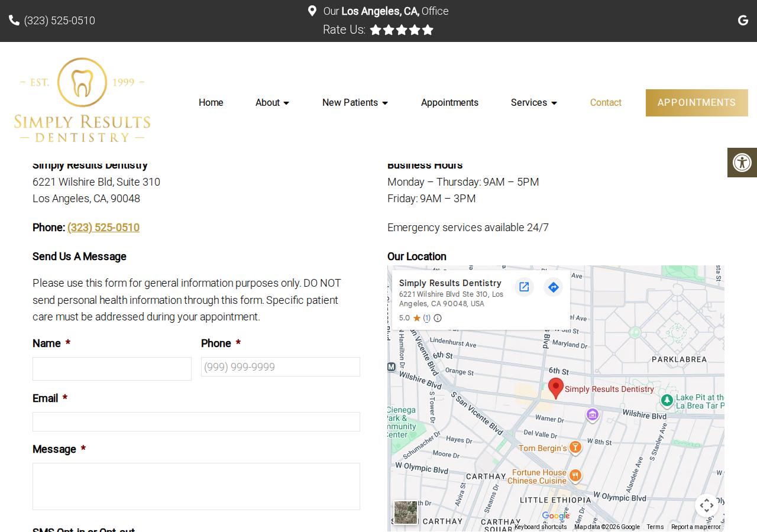Click the Lake Pit park marker
Screen dimensions: 757x532
667,401
